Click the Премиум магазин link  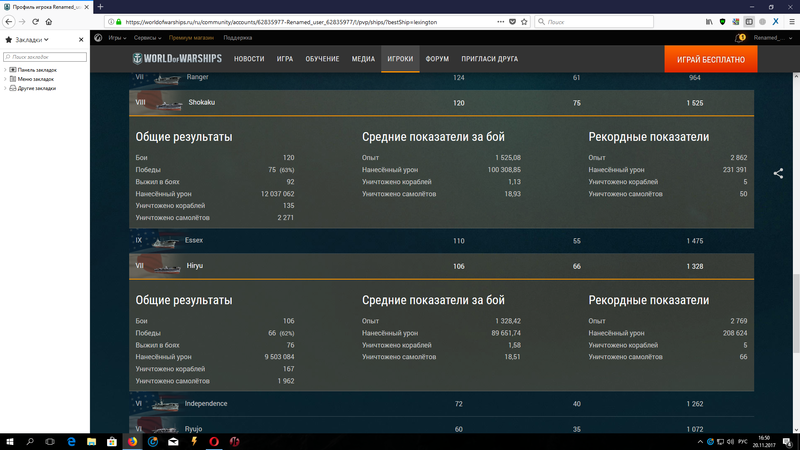[x=192, y=38]
